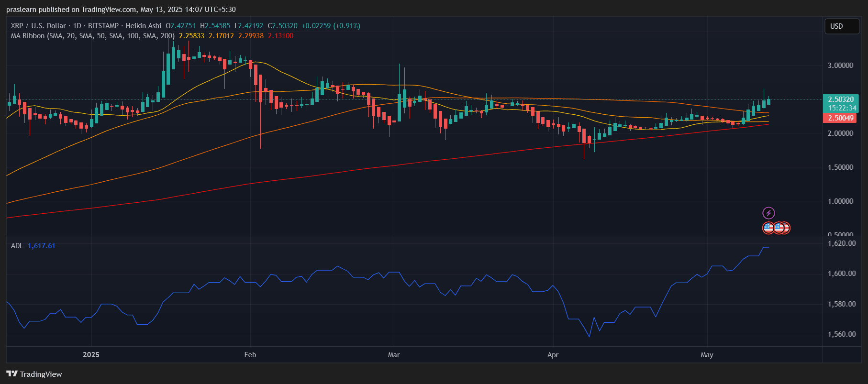Click the green 2.50320 current price label
This screenshot has width=868, height=384.
841,99
